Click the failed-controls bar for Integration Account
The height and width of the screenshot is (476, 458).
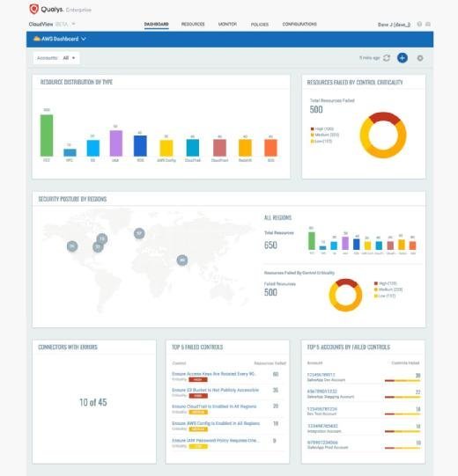click(x=403, y=431)
